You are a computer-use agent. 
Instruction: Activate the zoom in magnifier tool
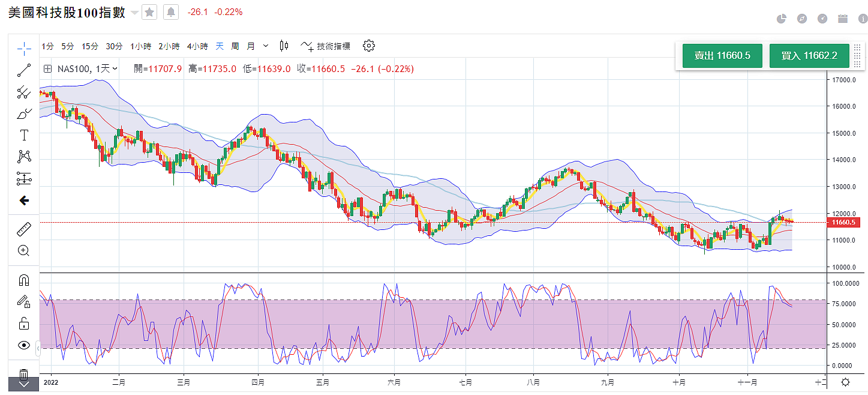pyautogui.click(x=24, y=251)
